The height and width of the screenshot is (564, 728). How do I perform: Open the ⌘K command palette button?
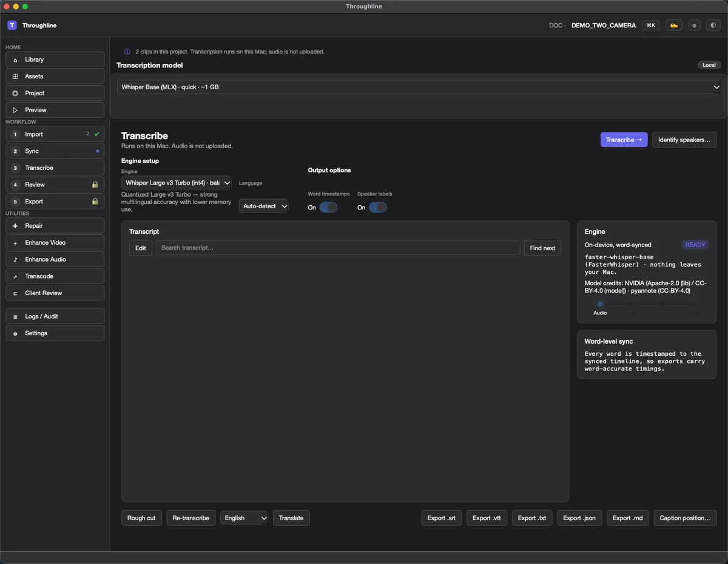pyautogui.click(x=651, y=25)
